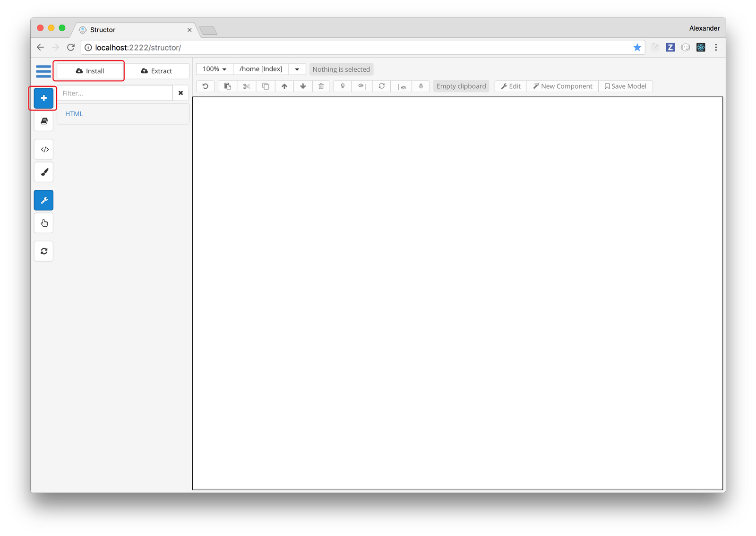This screenshot has width=756, height=536.
Task: Click the Save Model button
Action: point(626,86)
